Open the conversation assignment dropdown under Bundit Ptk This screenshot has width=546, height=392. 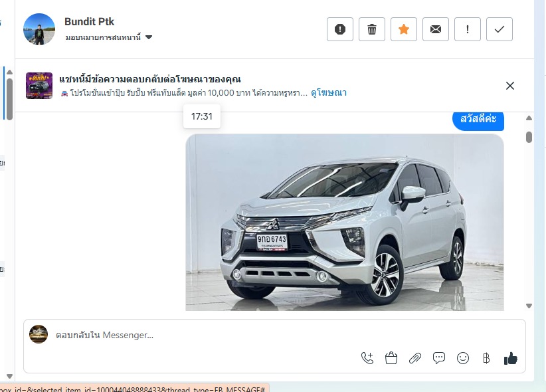(109, 37)
